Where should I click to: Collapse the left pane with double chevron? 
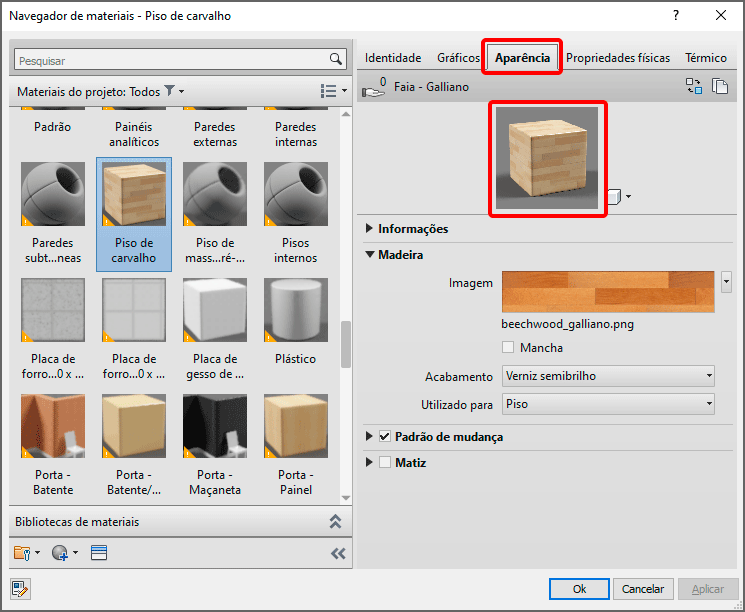(338, 553)
